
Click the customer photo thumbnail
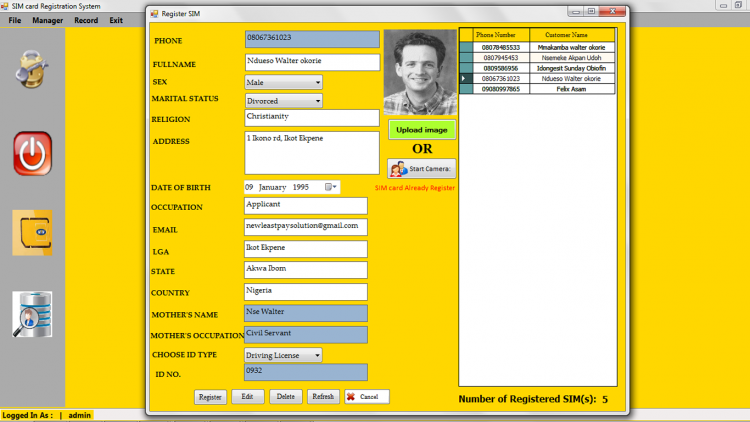[x=420, y=71]
